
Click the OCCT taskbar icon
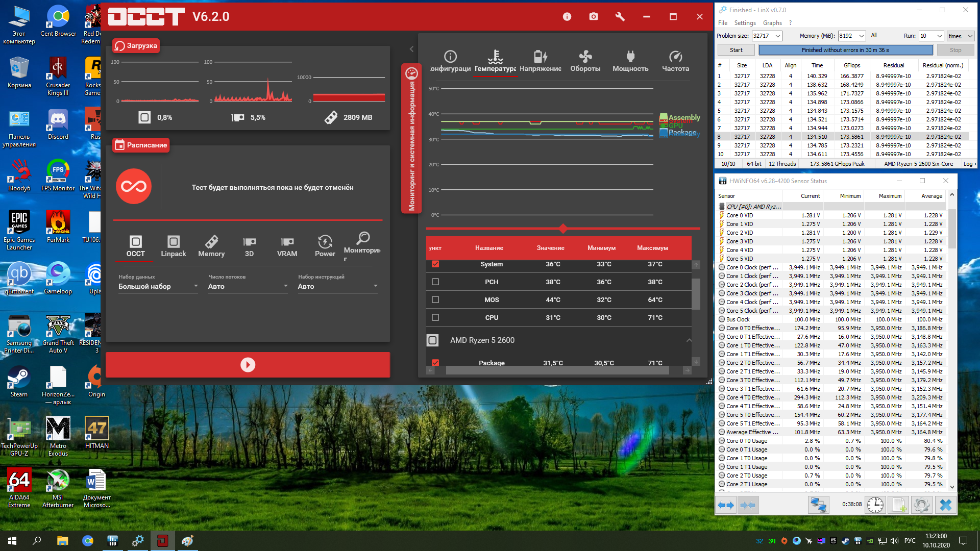click(x=162, y=541)
